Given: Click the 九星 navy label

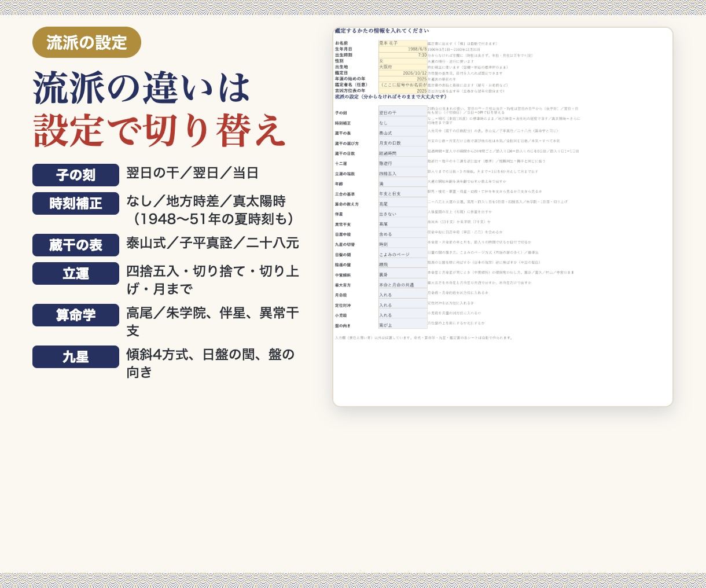Looking at the screenshot, I should (76, 357).
